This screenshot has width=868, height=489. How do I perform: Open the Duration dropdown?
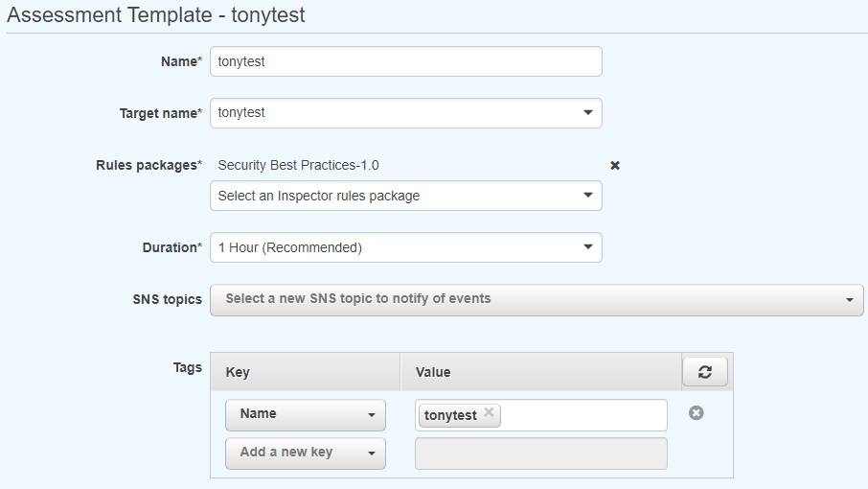coord(406,247)
